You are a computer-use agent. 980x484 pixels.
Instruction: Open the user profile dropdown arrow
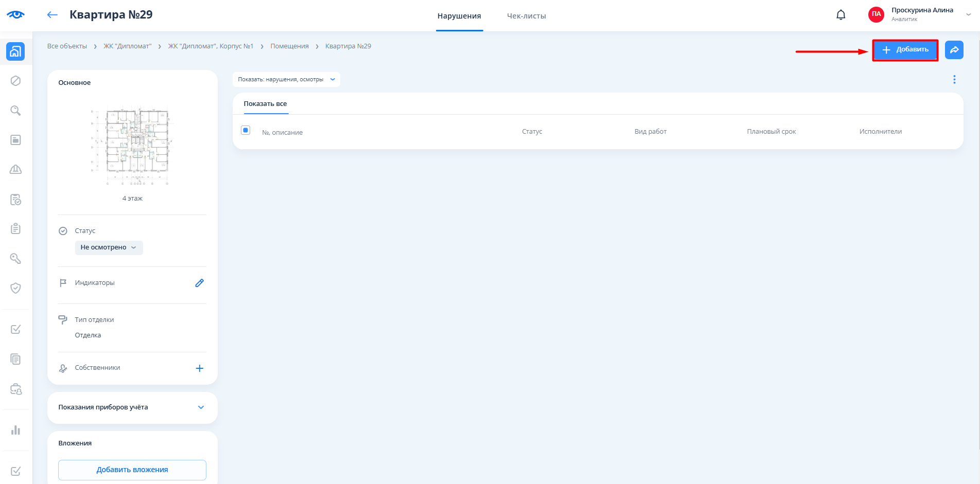(968, 15)
